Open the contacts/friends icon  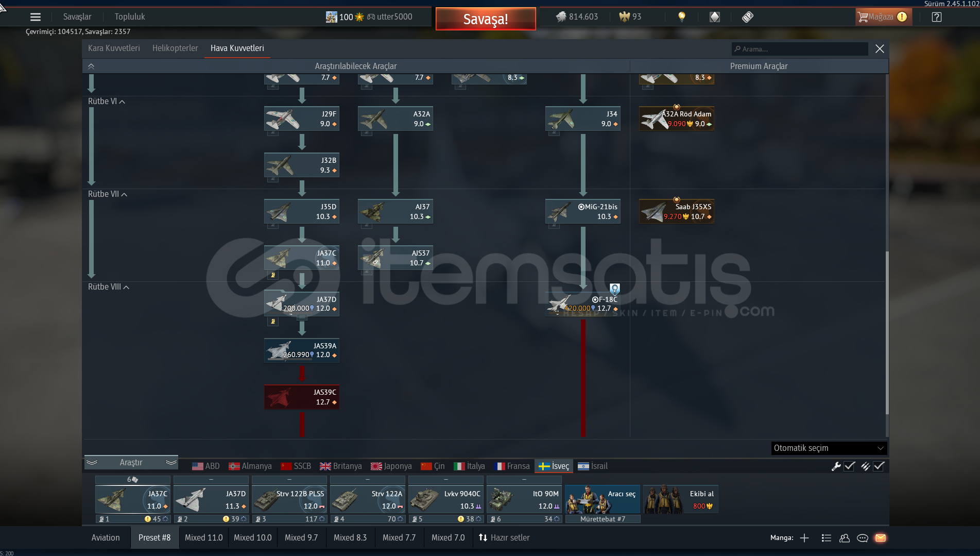pos(845,538)
